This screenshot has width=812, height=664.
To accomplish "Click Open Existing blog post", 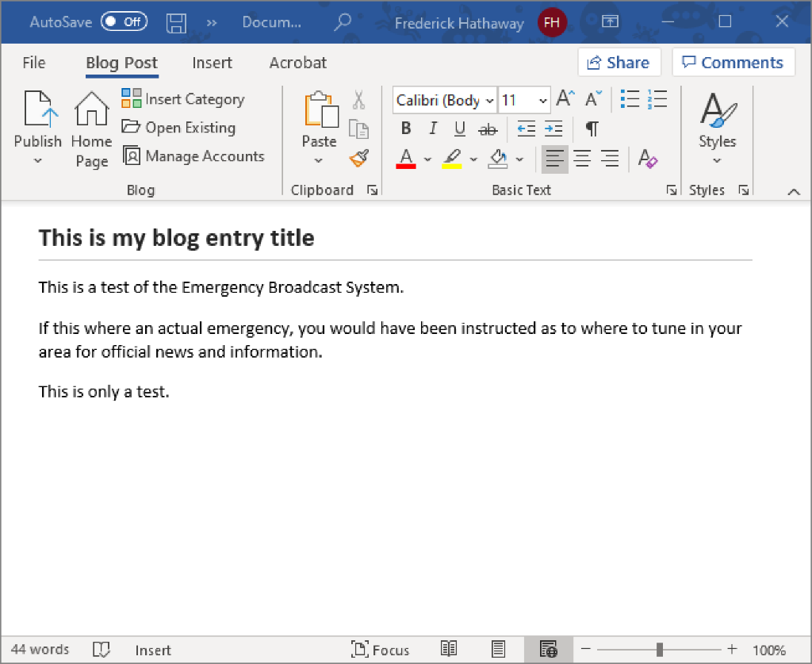I will pyautogui.click(x=178, y=128).
